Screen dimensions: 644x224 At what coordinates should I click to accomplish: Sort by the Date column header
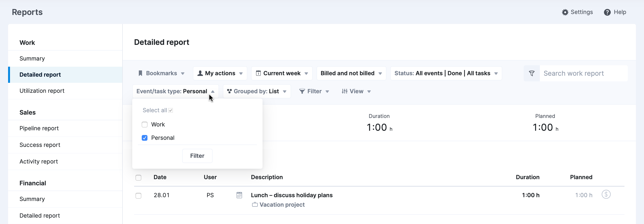[x=160, y=177]
